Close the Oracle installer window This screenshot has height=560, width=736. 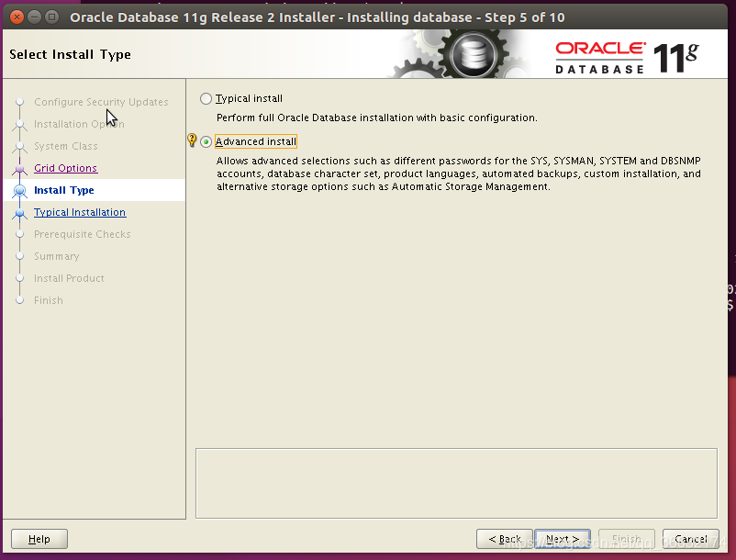coord(17,17)
